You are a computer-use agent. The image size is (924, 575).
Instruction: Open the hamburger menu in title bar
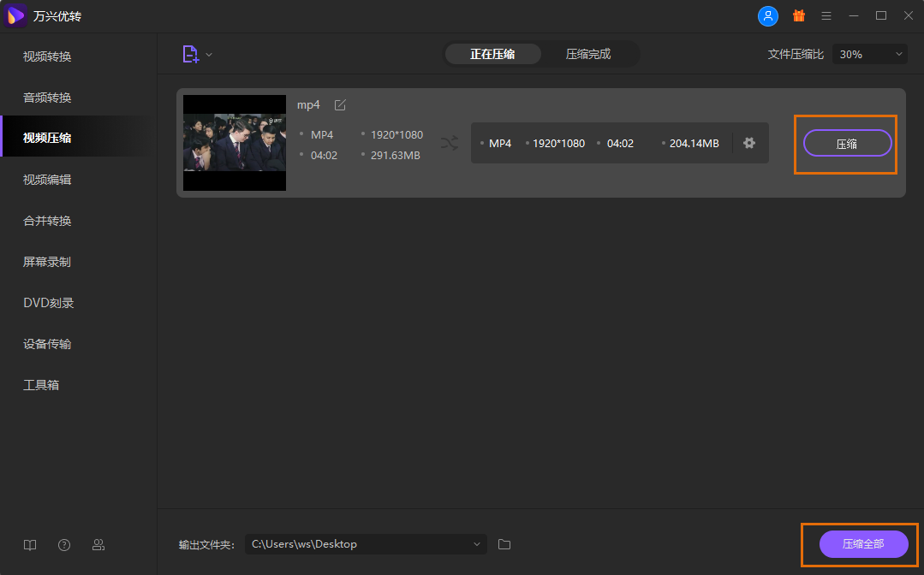click(x=826, y=15)
